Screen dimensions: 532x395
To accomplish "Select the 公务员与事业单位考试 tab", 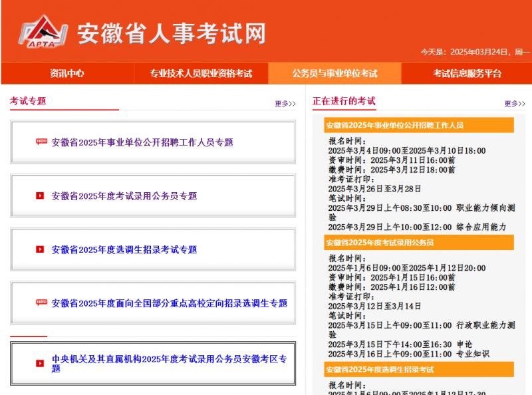I will click(334, 73).
